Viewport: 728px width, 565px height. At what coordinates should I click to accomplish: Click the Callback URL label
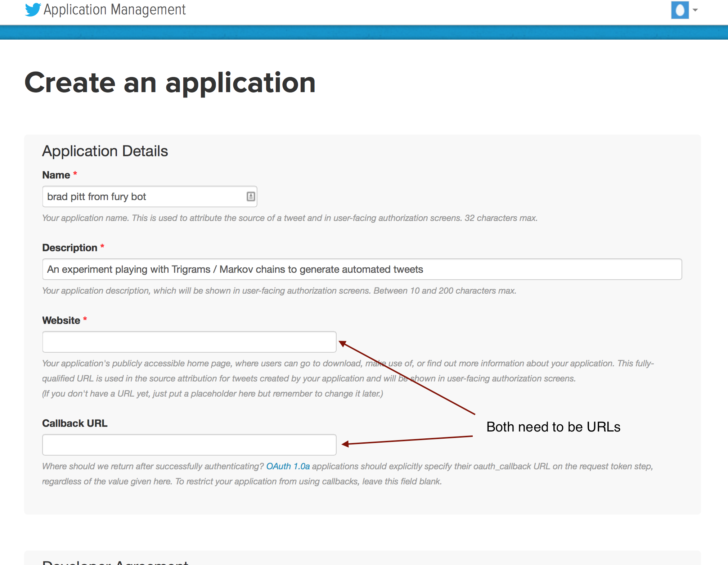[x=75, y=423]
